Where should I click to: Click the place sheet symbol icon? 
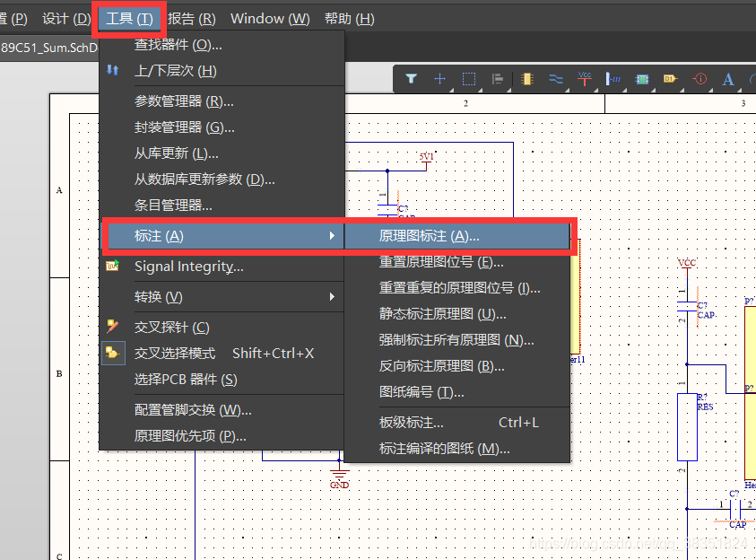pos(642,79)
